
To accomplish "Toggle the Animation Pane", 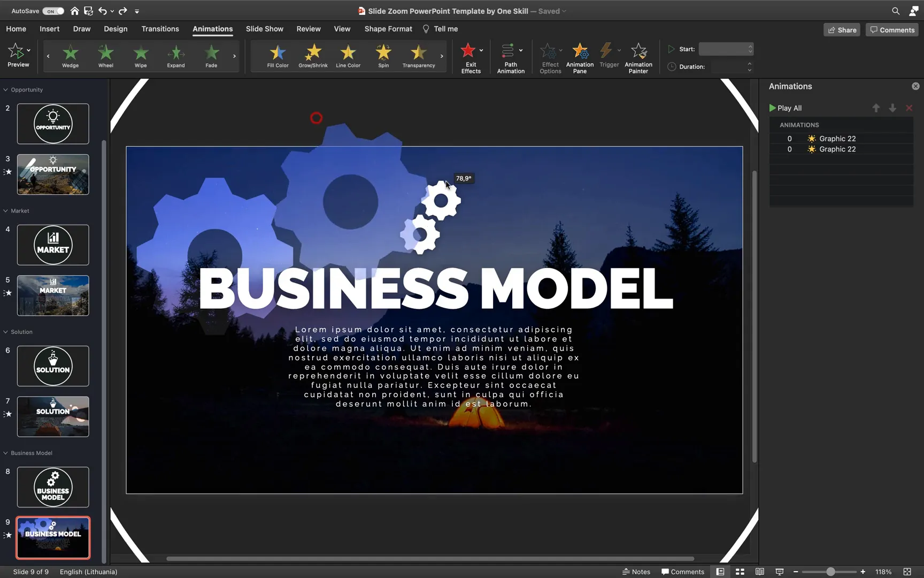I will pos(580,58).
